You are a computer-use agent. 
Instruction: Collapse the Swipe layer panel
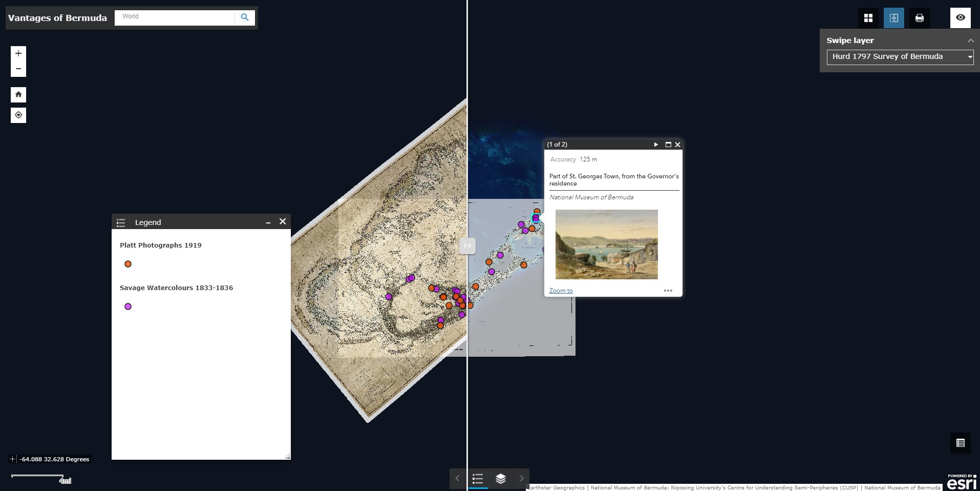(970, 40)
